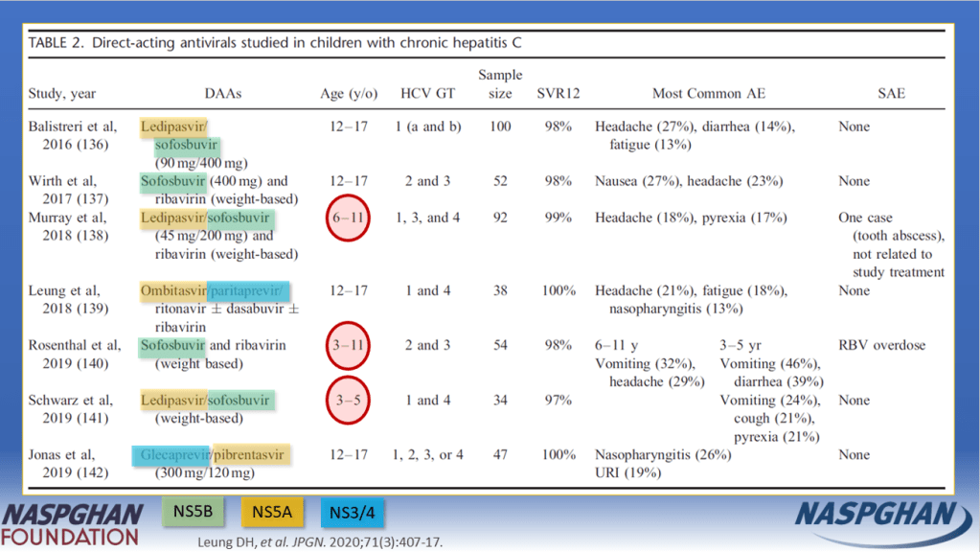Image resolution: width=980 pixels, height=552 pixels.
Task: Click the red-circled 3–11 age range
Action: pos(349,345)
